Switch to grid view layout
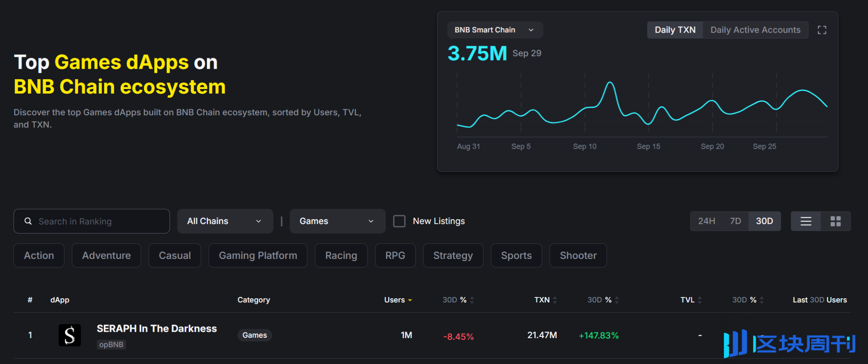 835,221
